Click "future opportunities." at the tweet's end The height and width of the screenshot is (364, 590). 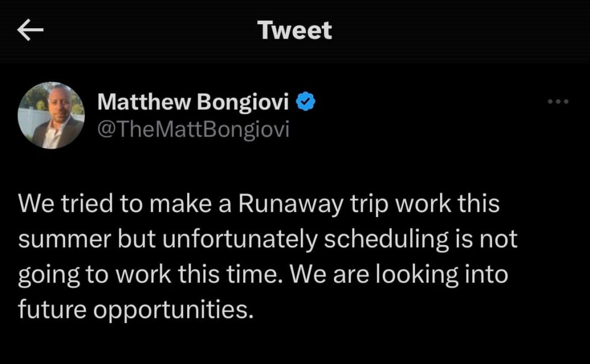136,310
